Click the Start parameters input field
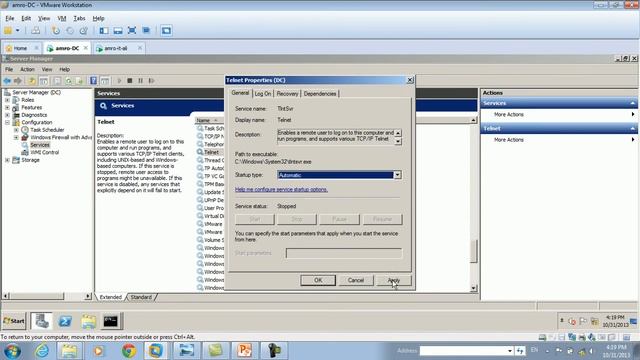Image resolution: width=640 pixels, height=360 pixels. coord(344,253)
